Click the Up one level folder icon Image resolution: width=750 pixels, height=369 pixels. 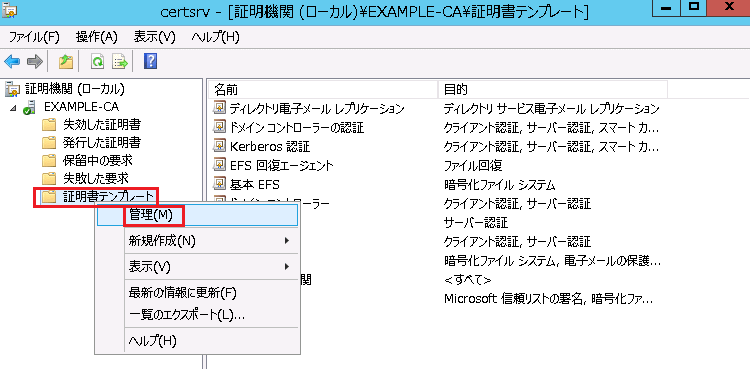click(66, 61)
